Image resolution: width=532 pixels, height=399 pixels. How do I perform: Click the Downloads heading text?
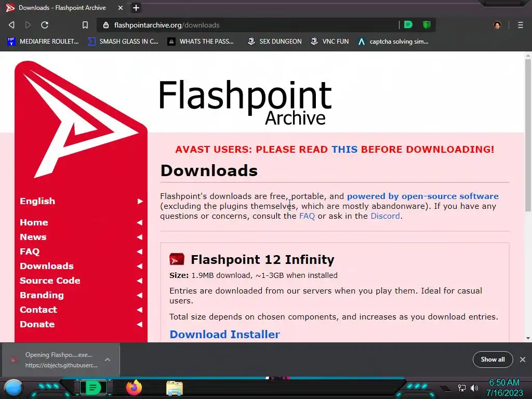pos(209,170)
